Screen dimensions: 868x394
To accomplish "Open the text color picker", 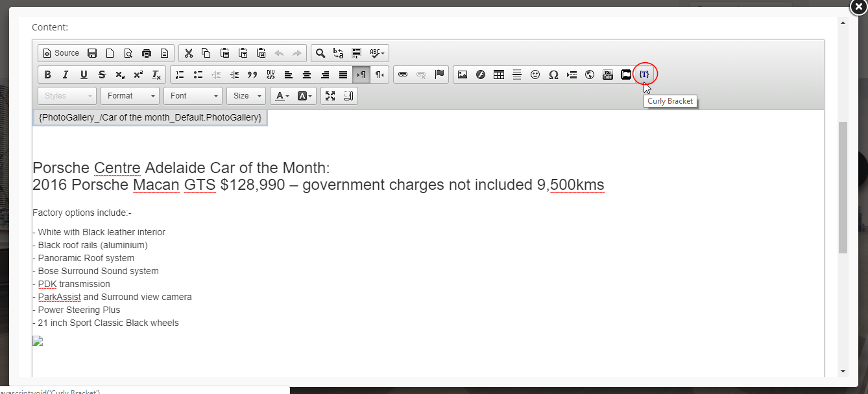I will tap(282, 96).
